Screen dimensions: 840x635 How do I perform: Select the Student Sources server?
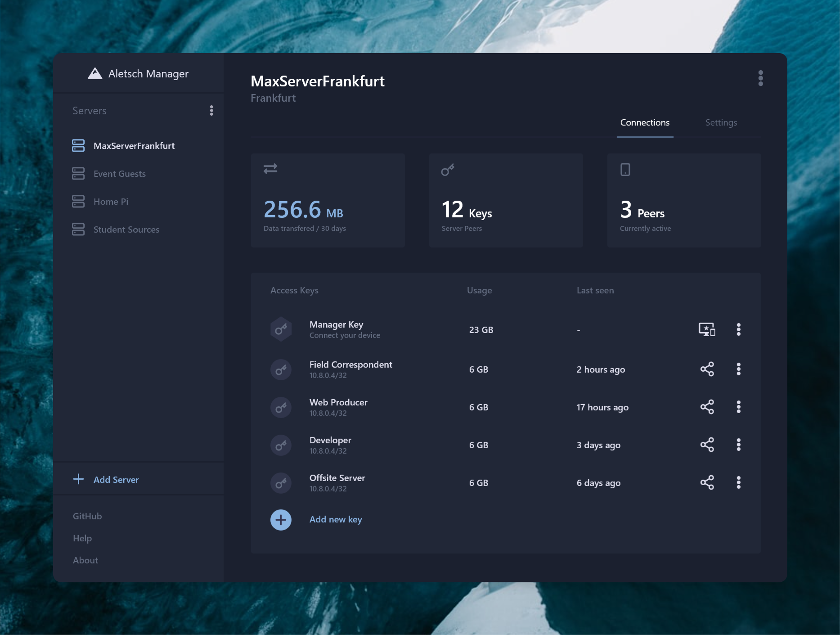pyautogui.click(x=126, y=230)
